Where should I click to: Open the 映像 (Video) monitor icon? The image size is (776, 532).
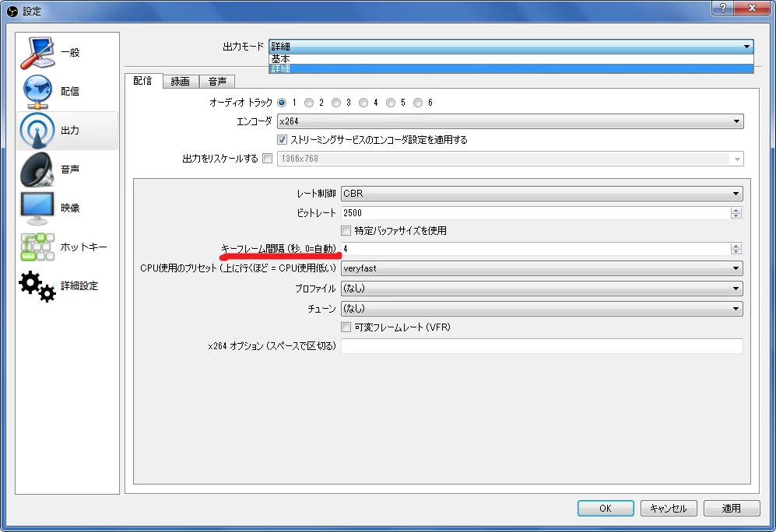(x=37, y=208)
